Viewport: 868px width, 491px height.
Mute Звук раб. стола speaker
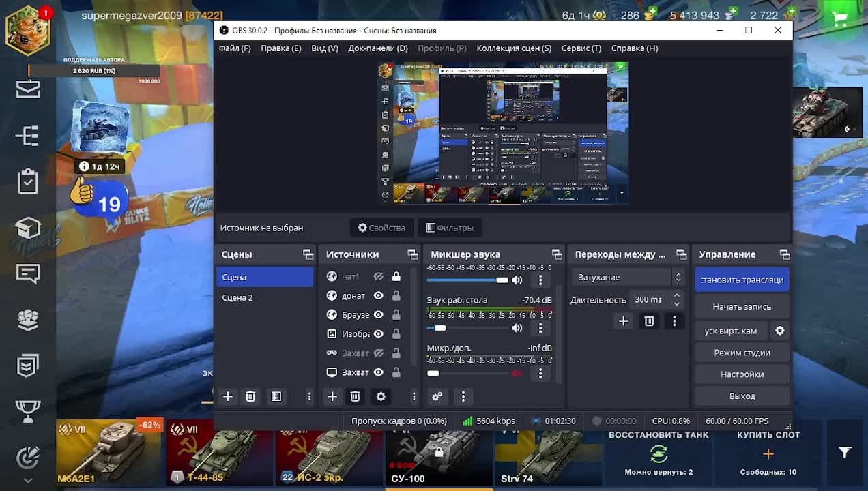(517, 328)
